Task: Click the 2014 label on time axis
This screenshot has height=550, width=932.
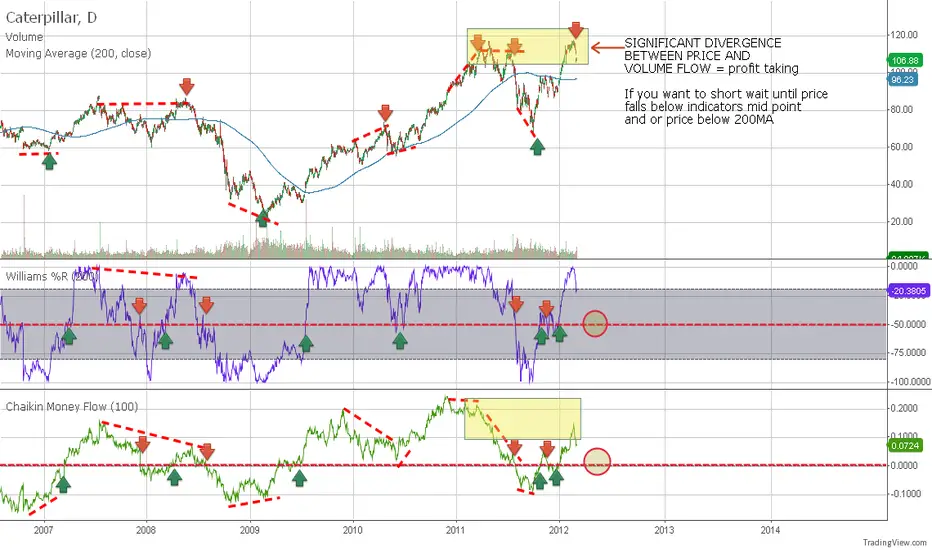Action: coord(771,530)
